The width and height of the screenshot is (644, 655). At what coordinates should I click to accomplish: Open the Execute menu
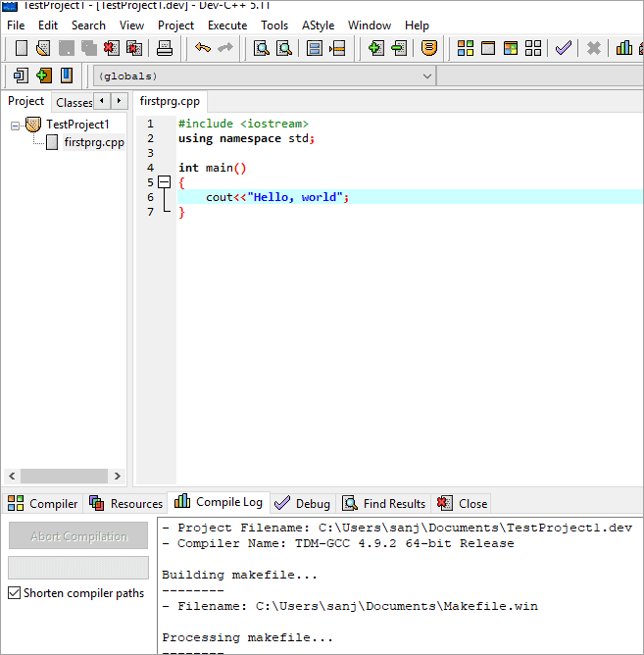point(227,25)
